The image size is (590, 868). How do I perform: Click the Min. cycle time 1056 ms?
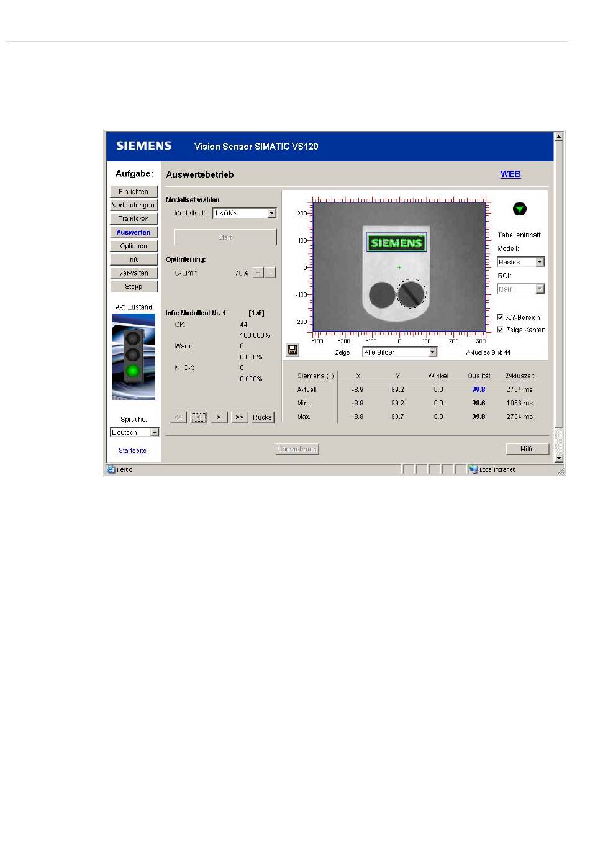[x=519, y=404]
